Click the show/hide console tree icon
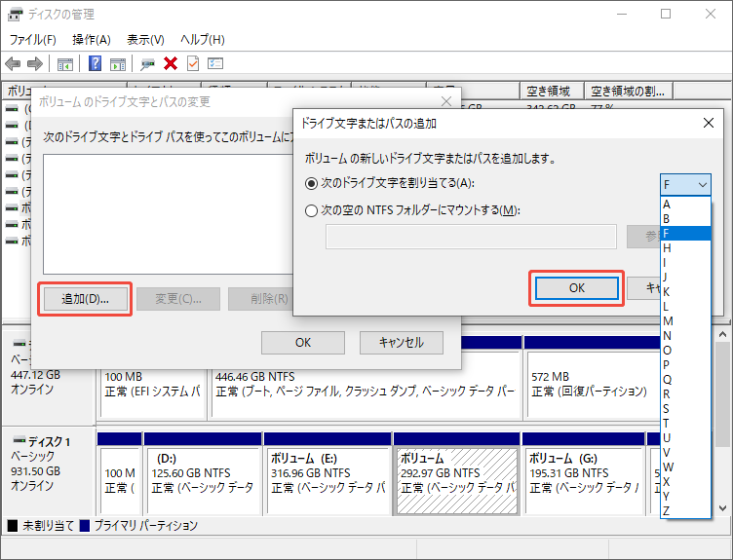733x560 pixels. [x=65, y=63]
